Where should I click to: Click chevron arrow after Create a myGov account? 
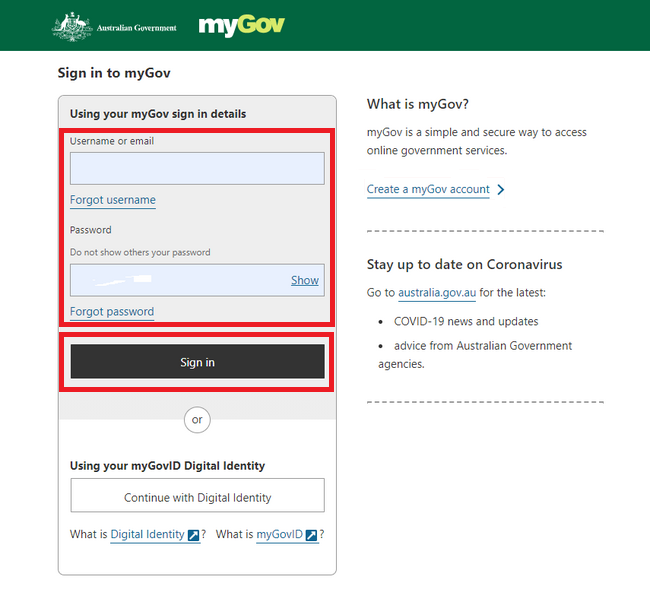click(x=501, y=190)
